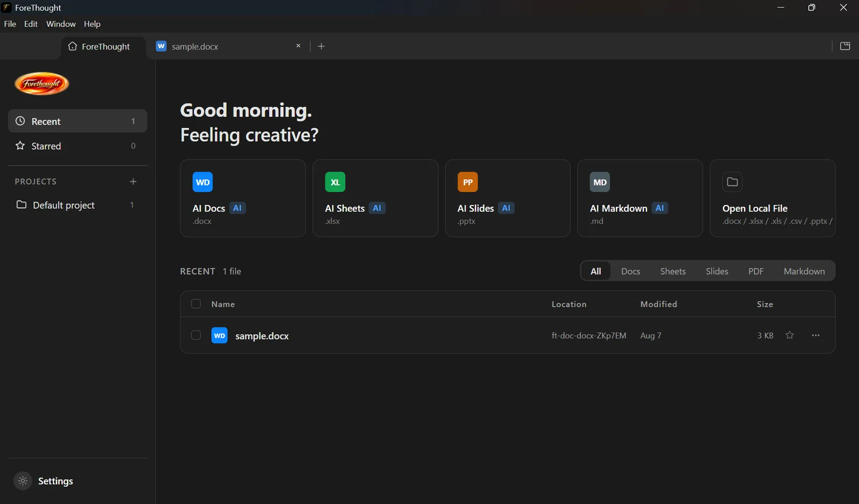Add a new project with the plus icon
859x504 pixels.
pos(133,181)
